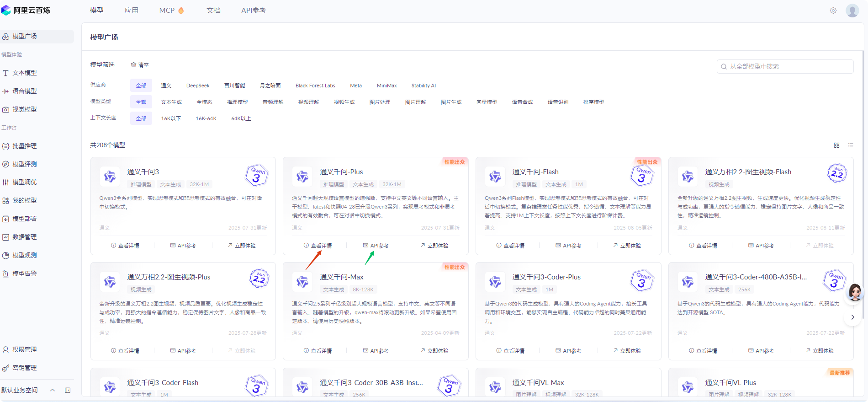Open the settings gear icon
Image resolution: width=868 pixels, height=402 pixels.
[833, 11]
